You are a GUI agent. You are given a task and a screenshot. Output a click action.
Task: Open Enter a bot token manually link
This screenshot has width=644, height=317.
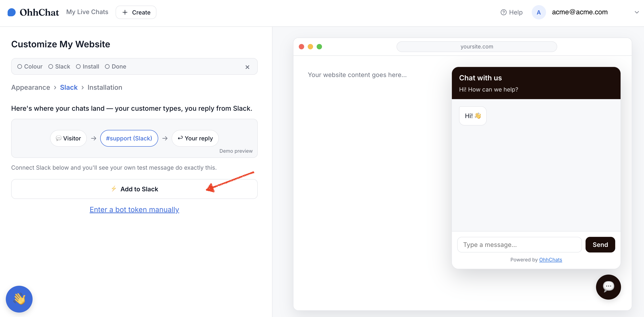134,209
